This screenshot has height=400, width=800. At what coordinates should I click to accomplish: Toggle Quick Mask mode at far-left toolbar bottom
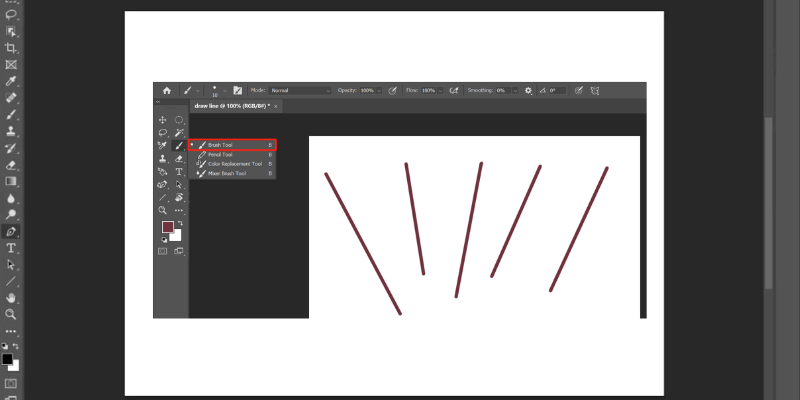click(x=11, y=383)
